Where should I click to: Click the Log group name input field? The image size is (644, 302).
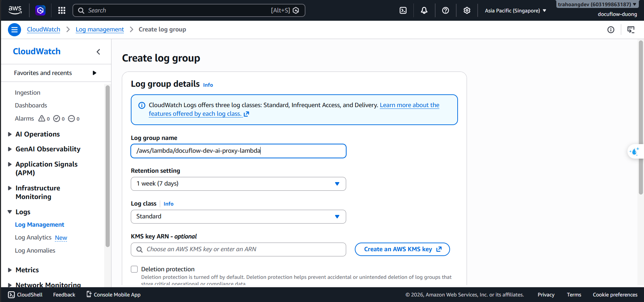pyautogui.click(x=238, y=151)
